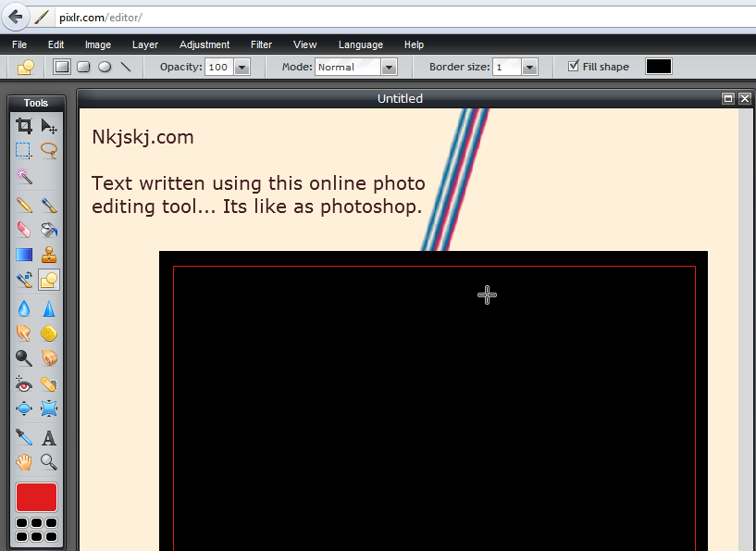Open the Filter menu
Image resolution: width=756 pixels, height=551 pixels.
coord(261,44)
